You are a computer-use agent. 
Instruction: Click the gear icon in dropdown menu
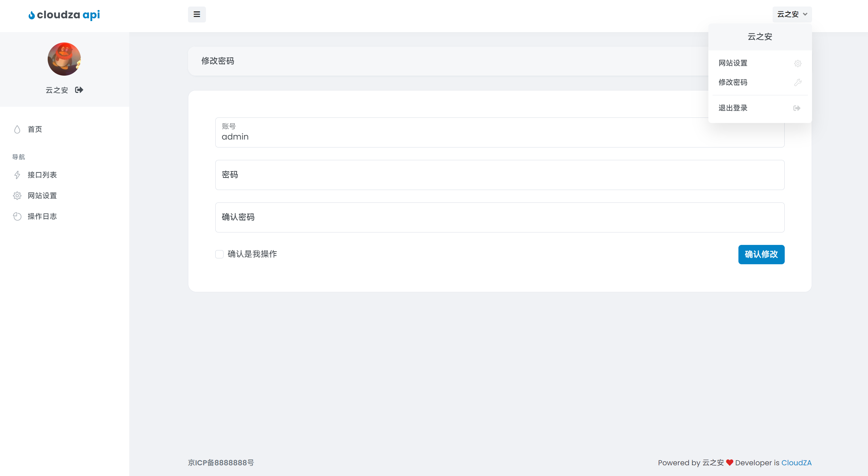point(798,64)
